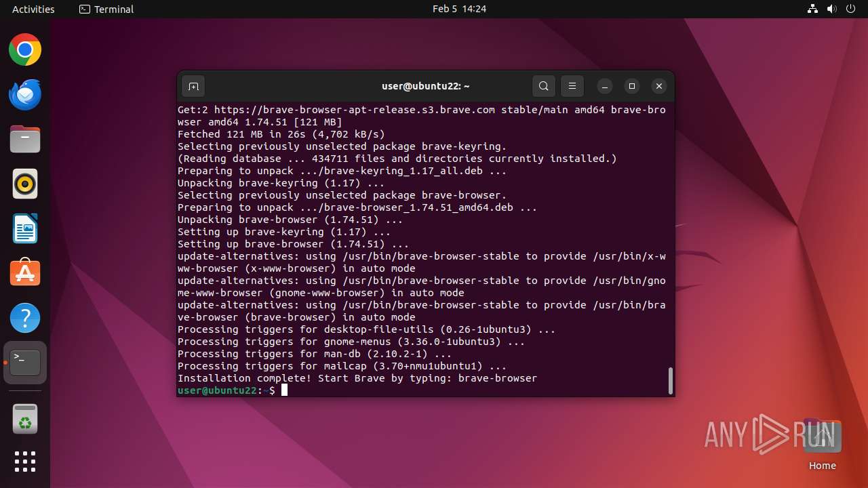Click 'Preparing to unpack .../brave-keyring_1.17_all.deb' line
The height and width of the screenshot is (488, 868).
click(342, 171)
